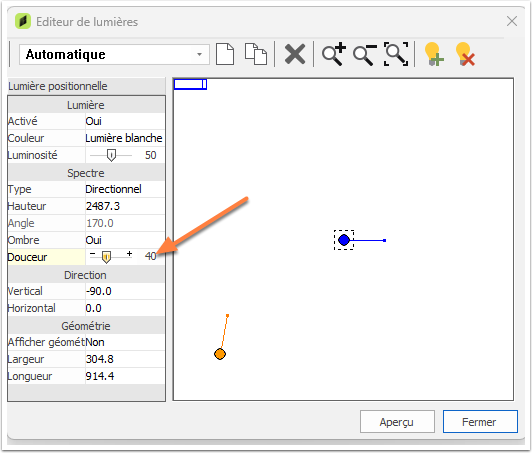Toggle the Activé value Oui
Screen dimensions: 532x453
point(125,121)
